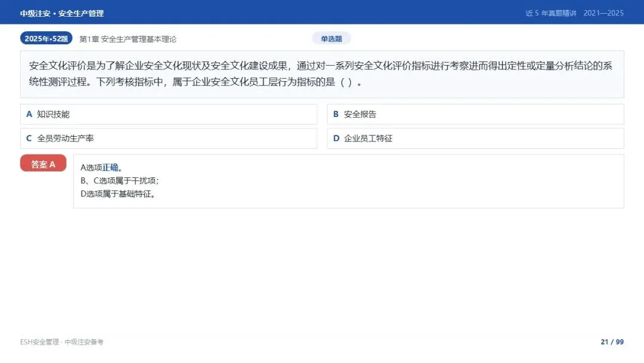Click the 2025年·52题 badge
The height and width of the screenshot is (363, 644).
(x=46, y=38)
